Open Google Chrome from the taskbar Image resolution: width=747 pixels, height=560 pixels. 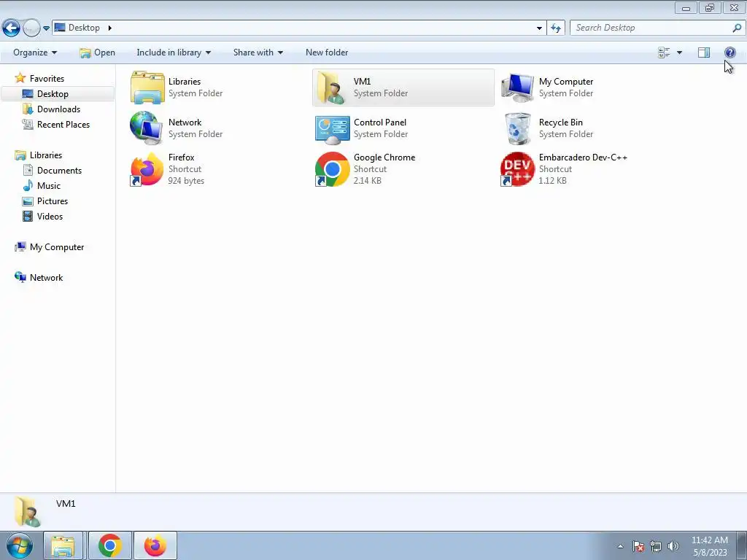109,545
